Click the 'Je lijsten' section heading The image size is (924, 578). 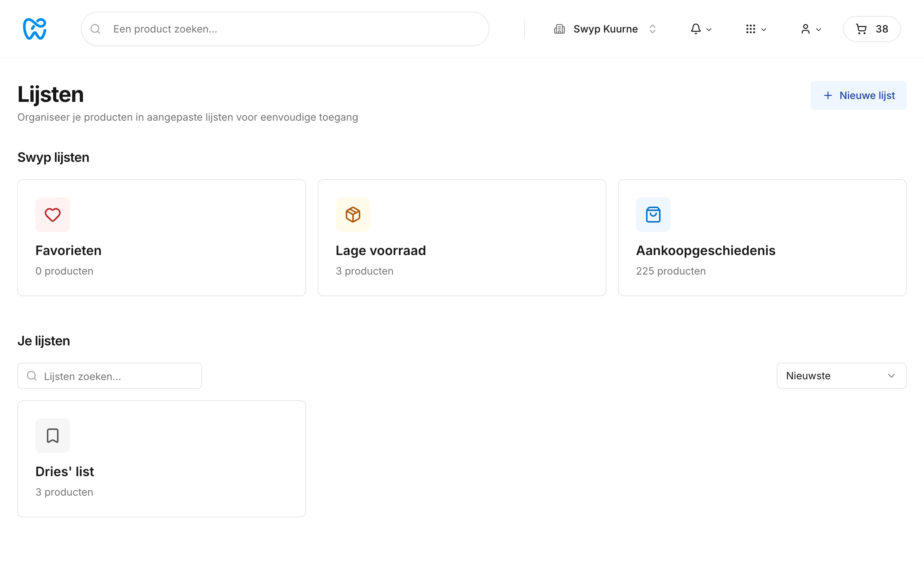point(44,341)
